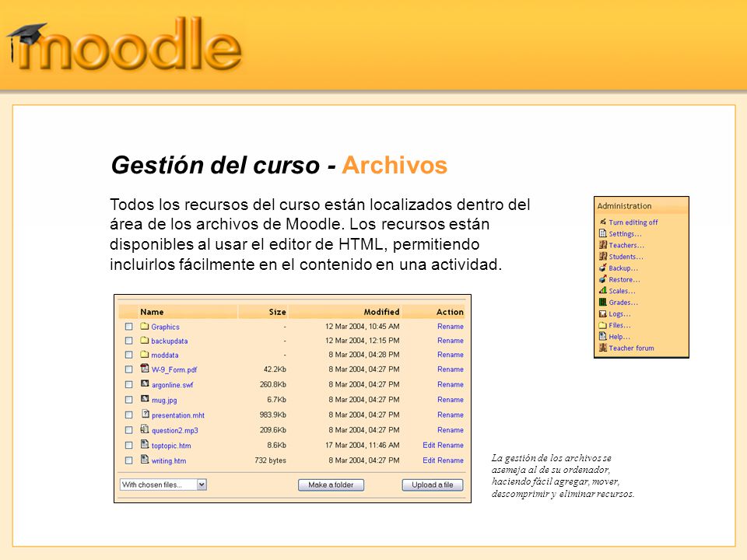The height and width of the screenshot is (560, 747).
Task: Open the Help... link
Action: pos(619,337)
